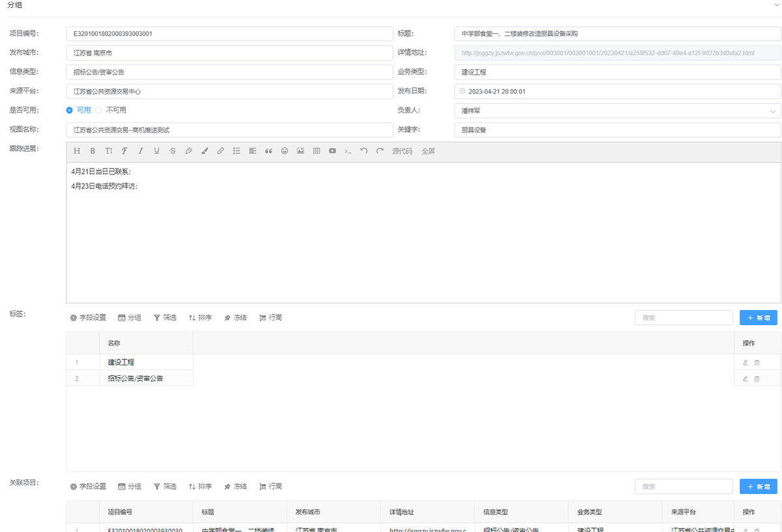Focus the 标签 search box

[x=684, y=318]
